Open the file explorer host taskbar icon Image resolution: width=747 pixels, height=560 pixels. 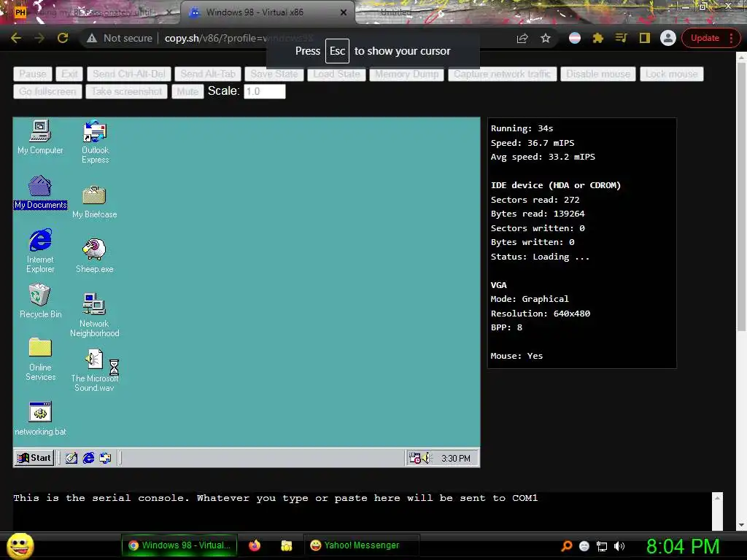point(286,545)
